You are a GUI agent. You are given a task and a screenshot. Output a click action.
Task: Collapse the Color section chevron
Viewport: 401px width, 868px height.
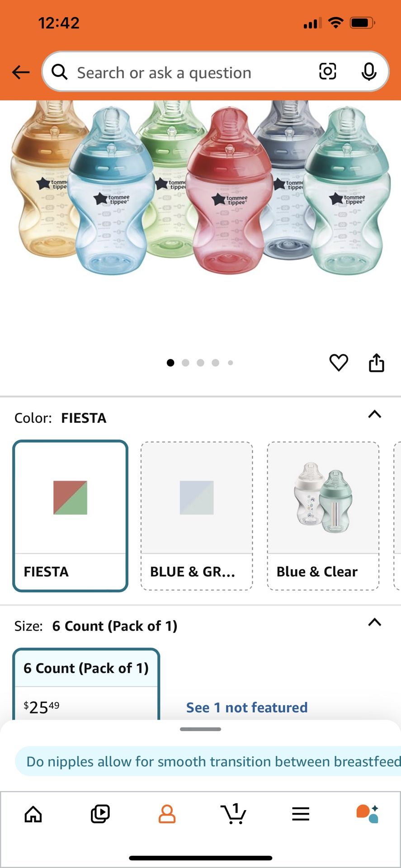[x=374, y=415]
